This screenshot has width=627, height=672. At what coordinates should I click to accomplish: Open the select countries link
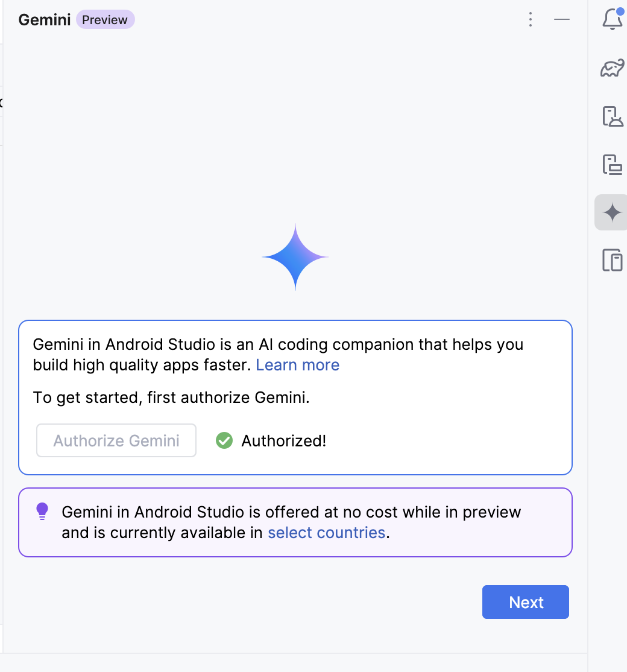point(326,533)
